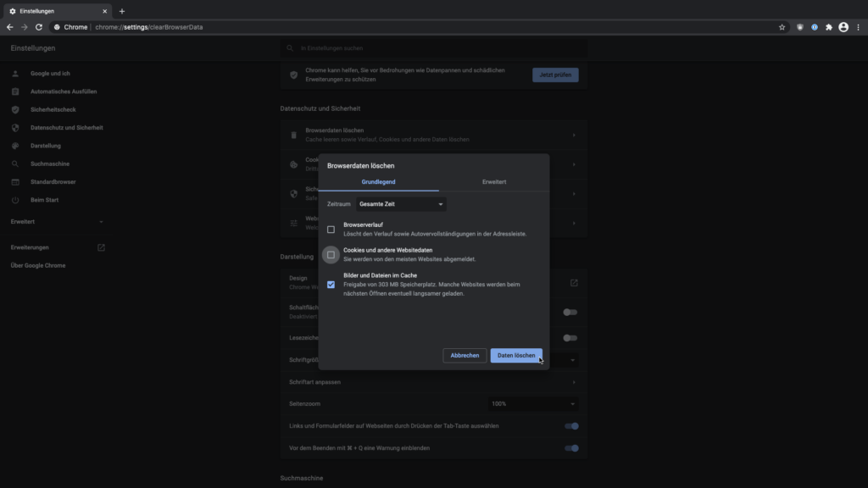
Task: Select the Beim Start power icon
Action: pos(14,199)
